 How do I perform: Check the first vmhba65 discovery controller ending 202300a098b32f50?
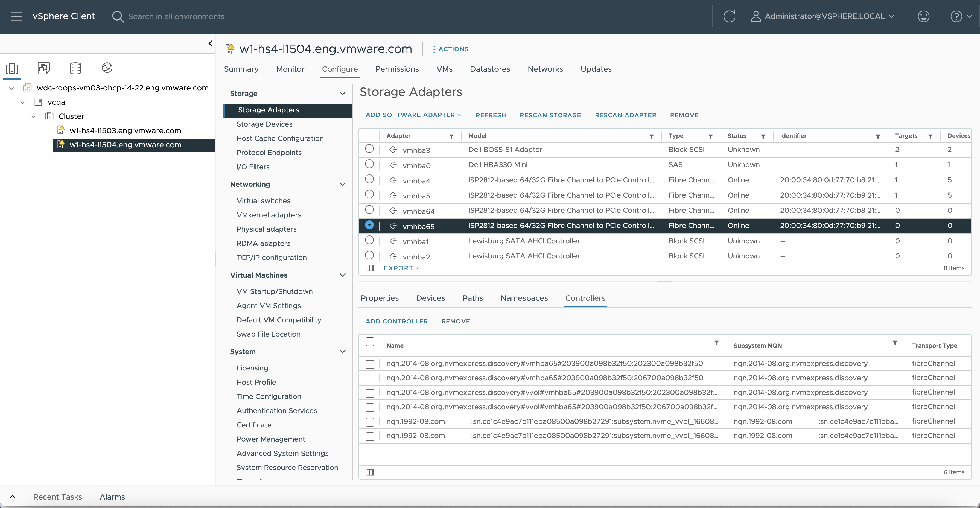(370, 364)
